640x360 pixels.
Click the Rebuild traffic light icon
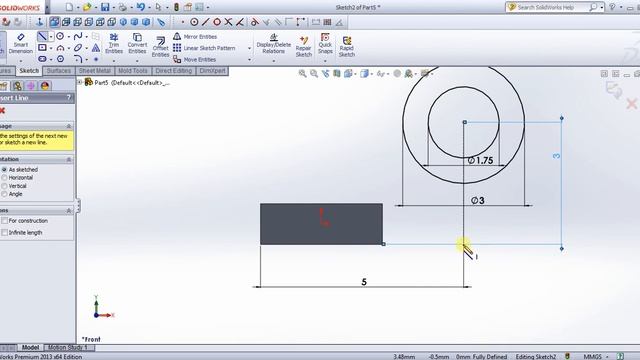pos(176,7)
